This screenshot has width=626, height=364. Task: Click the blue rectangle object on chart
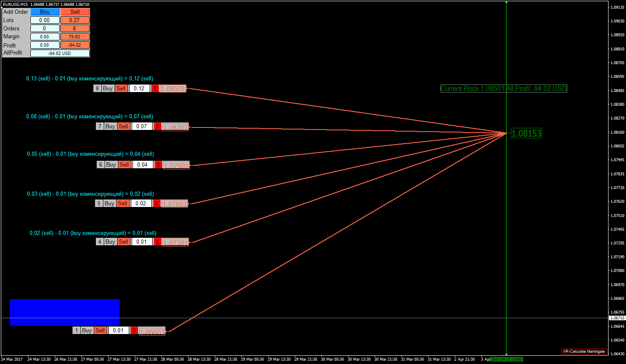[x=65, y=312]
